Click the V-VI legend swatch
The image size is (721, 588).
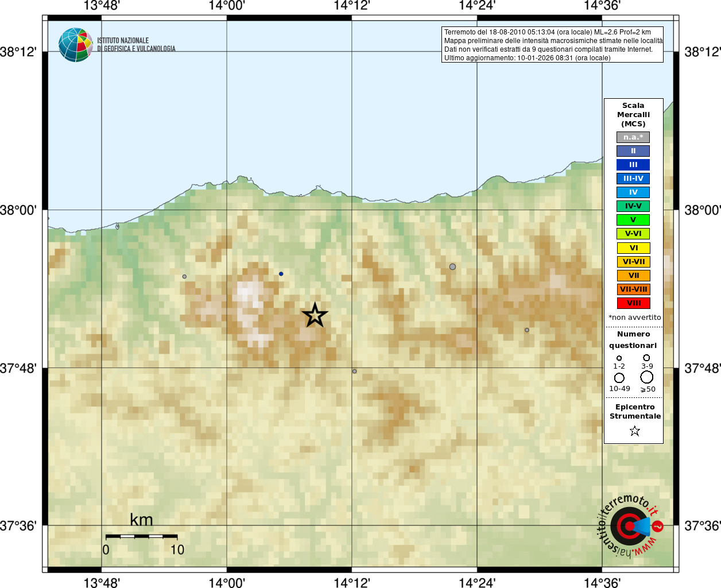point(633,234)
